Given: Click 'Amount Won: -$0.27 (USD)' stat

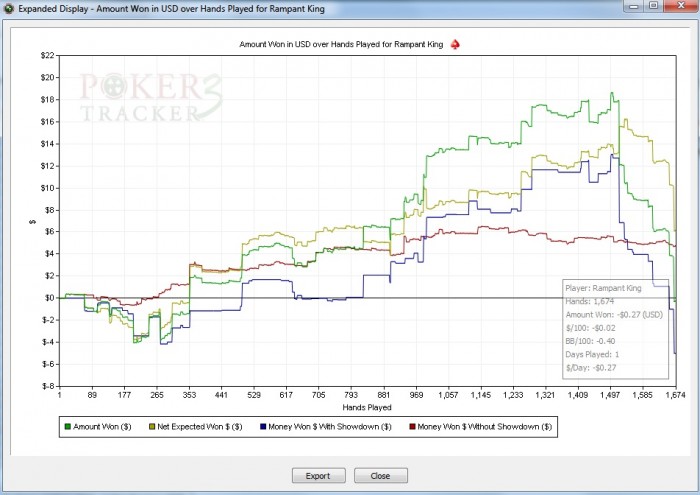Looking at the screenshot, I should (614, 315).
